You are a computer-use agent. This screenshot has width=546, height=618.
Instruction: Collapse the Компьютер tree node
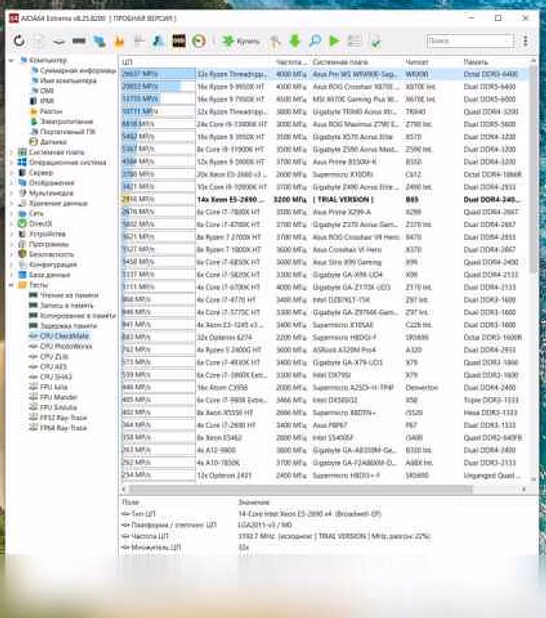pos(11,60)
